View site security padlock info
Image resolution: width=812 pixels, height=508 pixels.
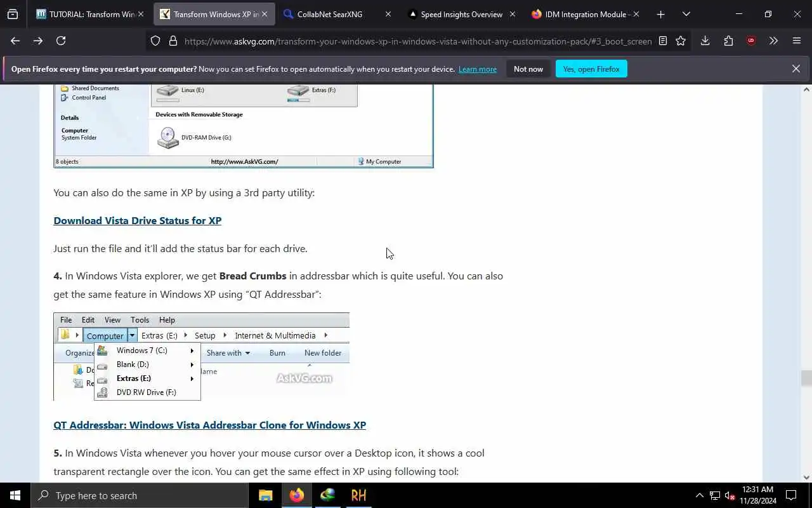click(173, 41)
